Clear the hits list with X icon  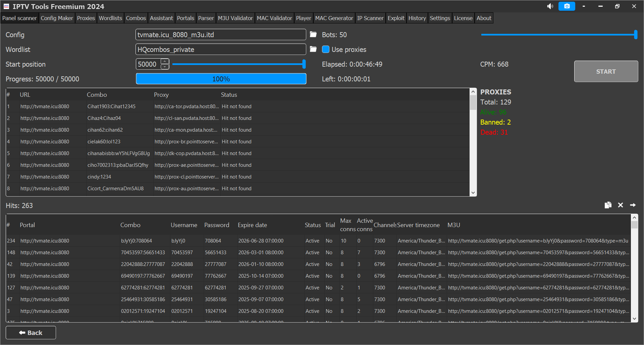[x=621, y=205]
